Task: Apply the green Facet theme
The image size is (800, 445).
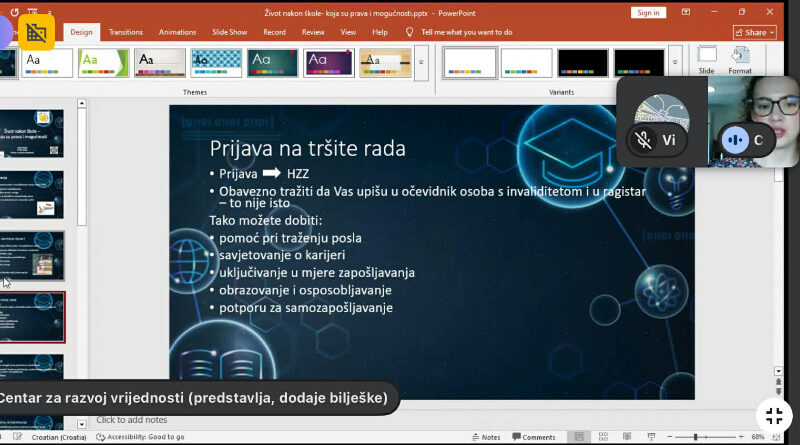Action: point(104,63)
